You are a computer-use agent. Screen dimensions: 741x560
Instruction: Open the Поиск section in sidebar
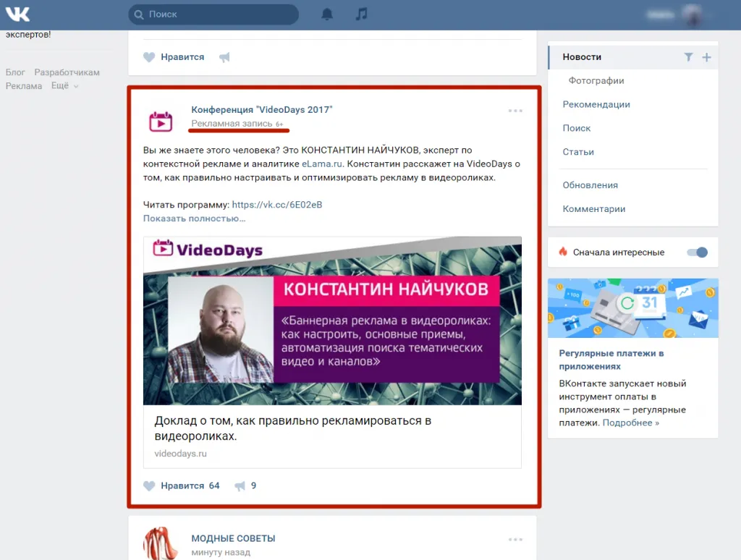coord(577,128)
